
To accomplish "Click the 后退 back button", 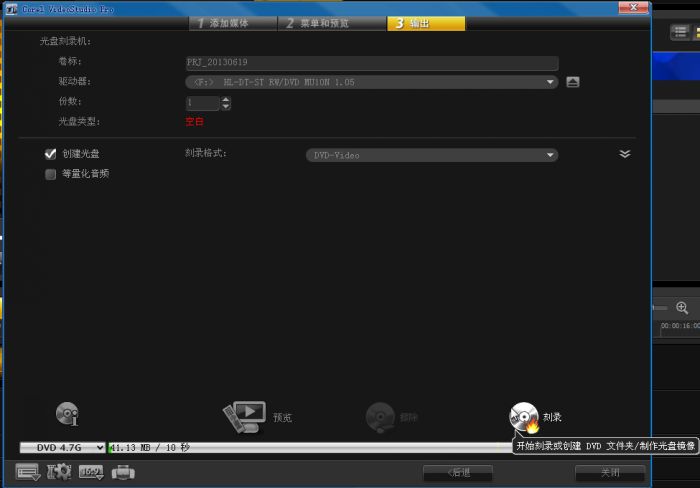I will pos(458,472).
